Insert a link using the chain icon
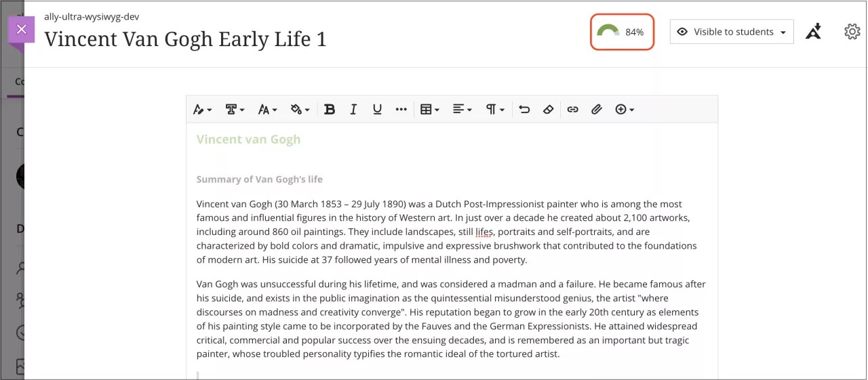 (x=573, y=109)
